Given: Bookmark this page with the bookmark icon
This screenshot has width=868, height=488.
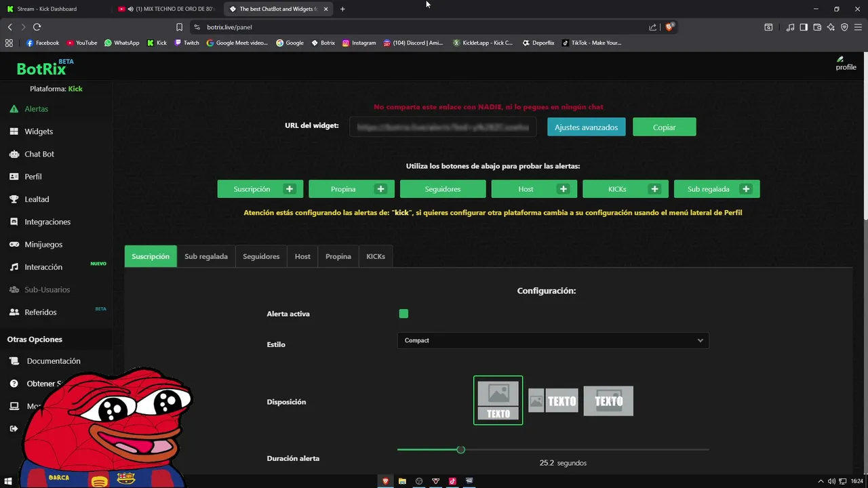Looking at the screenshot, I should click(179, 27).
